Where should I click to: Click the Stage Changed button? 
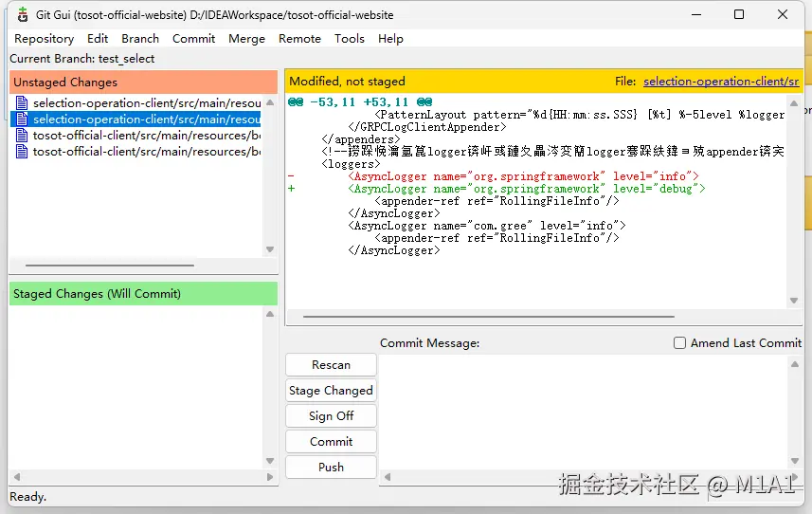click(x=331, y=390)
